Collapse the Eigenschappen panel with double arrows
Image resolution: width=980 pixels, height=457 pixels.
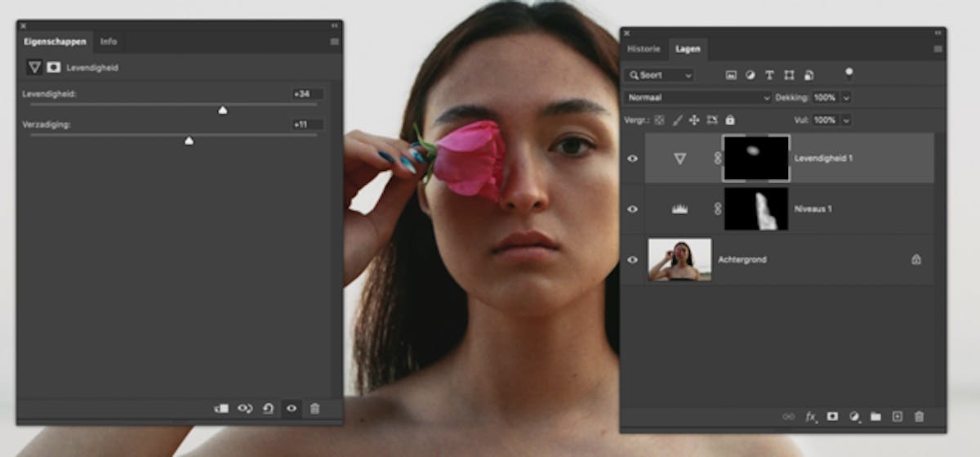tap(334, 25)
